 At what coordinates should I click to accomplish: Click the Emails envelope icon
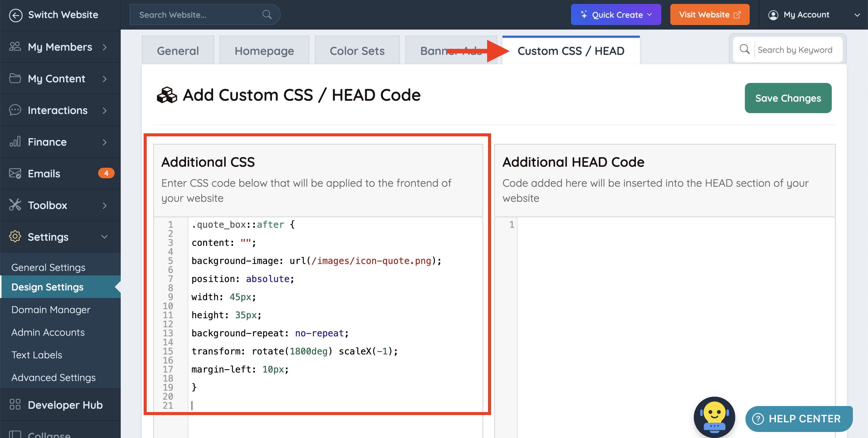[x=15, y=173]
